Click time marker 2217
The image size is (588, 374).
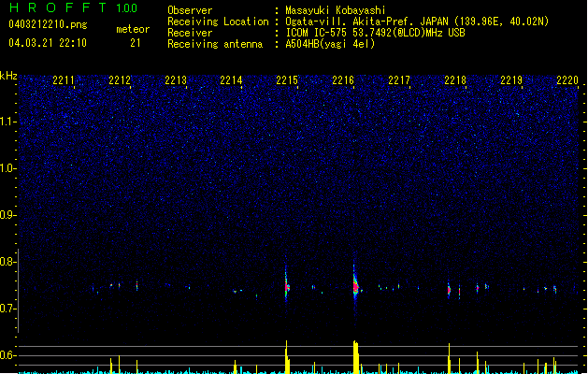point(399,80)
